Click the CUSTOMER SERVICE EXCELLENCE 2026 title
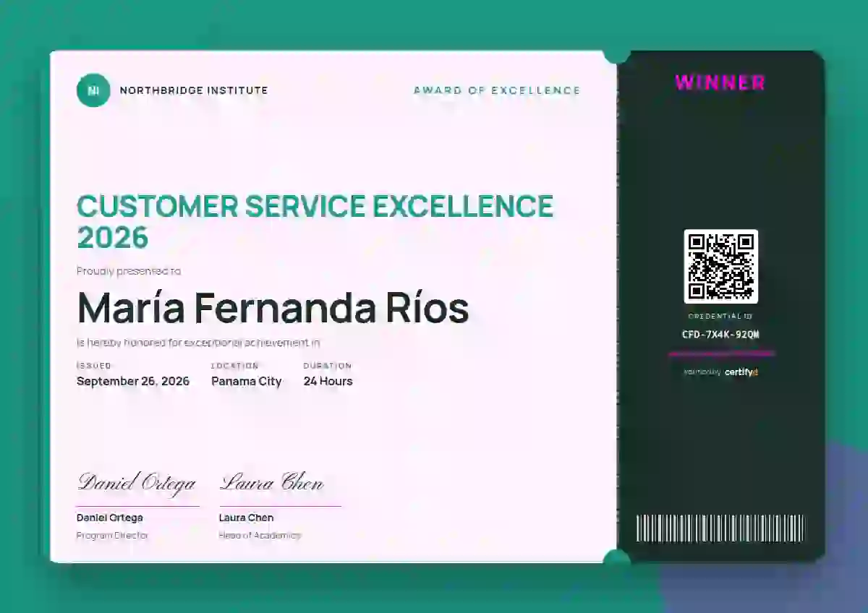 (x=315, y=222)
